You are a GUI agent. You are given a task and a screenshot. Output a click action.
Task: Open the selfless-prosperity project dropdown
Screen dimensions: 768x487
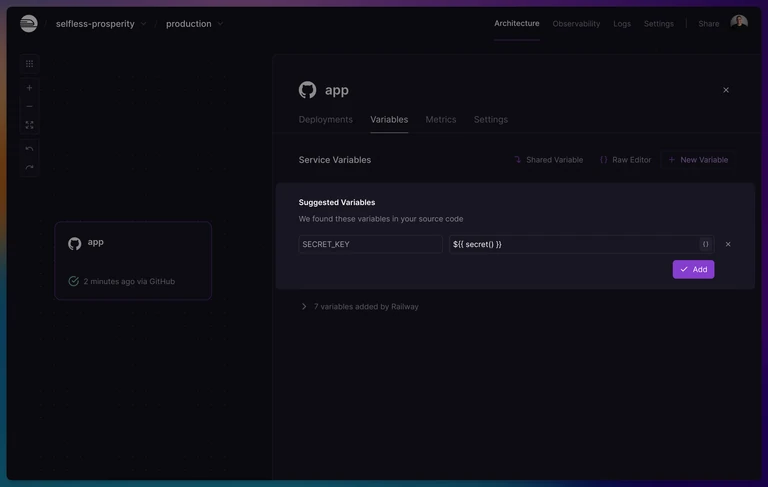click(x=101, y=24)
